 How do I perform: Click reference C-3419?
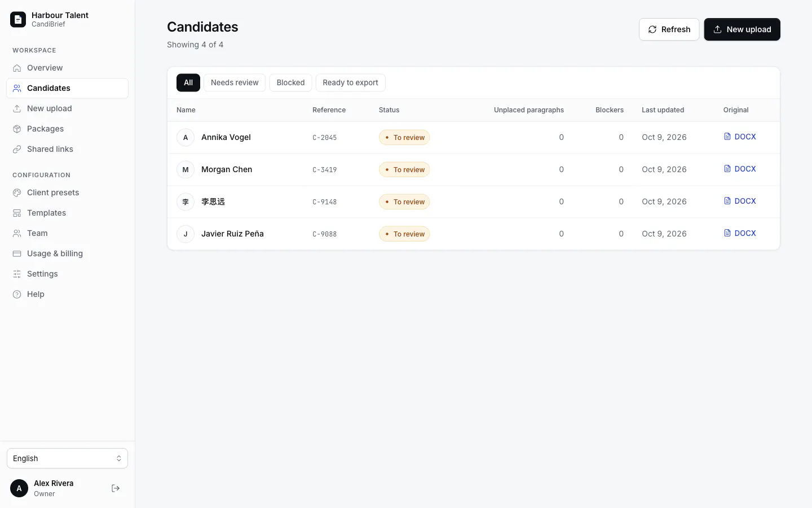click(325, 170)
